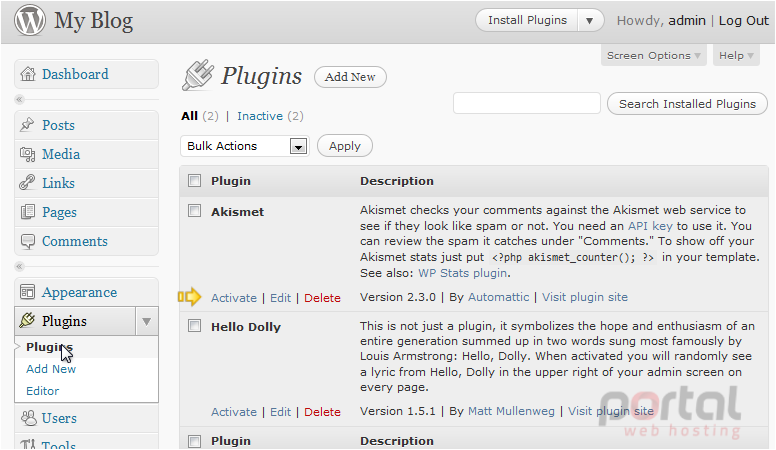Go to Comments menu
Screen dimensions: 776x450
coord(75,241)
